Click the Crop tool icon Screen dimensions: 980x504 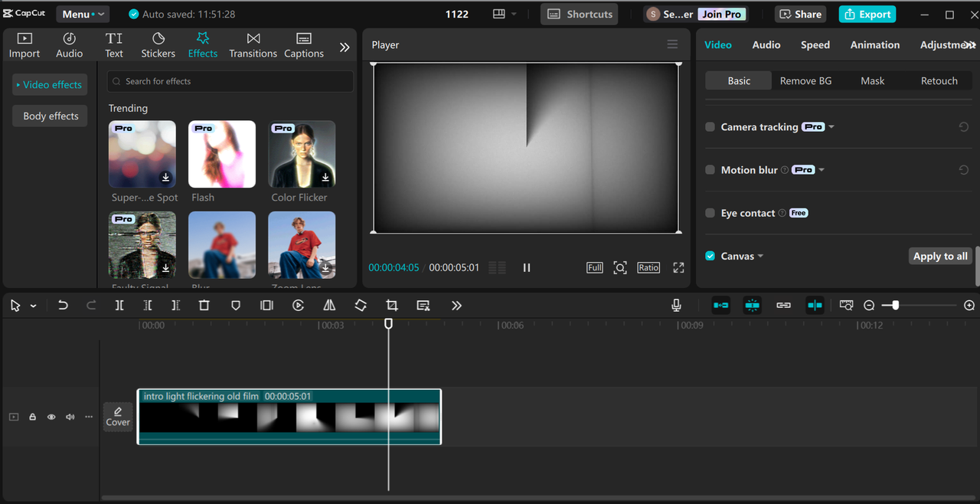pos(392,306)
